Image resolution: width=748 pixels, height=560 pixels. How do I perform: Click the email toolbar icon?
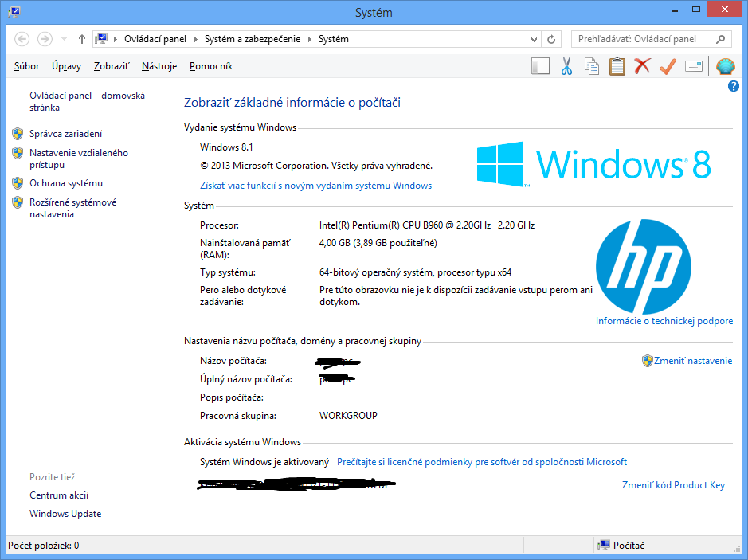click(x=694, y=66)
